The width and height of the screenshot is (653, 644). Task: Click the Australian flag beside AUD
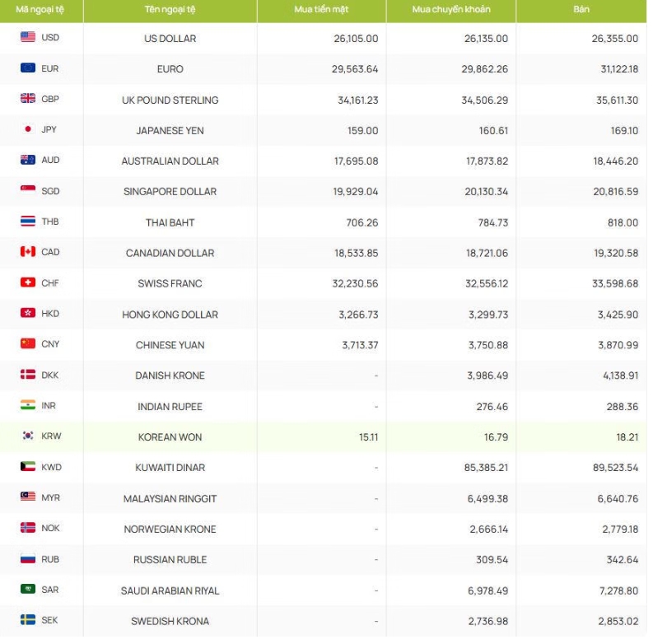coord(28,160)
